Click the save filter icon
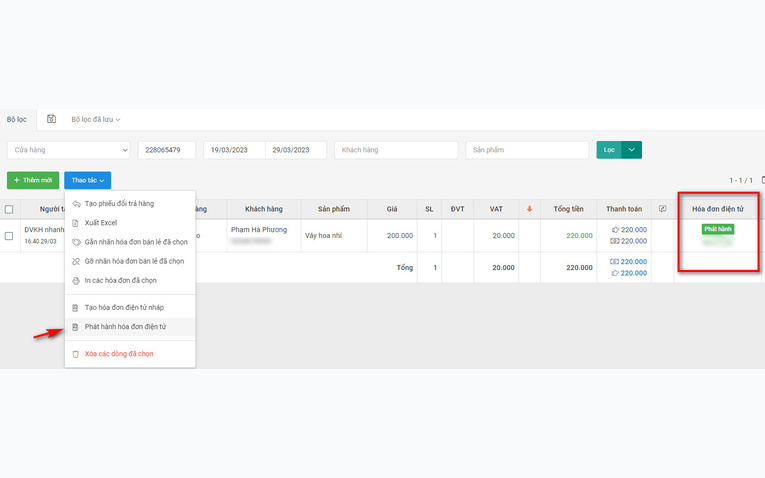This screenshot has height=478, width=765. click(51, 119)
